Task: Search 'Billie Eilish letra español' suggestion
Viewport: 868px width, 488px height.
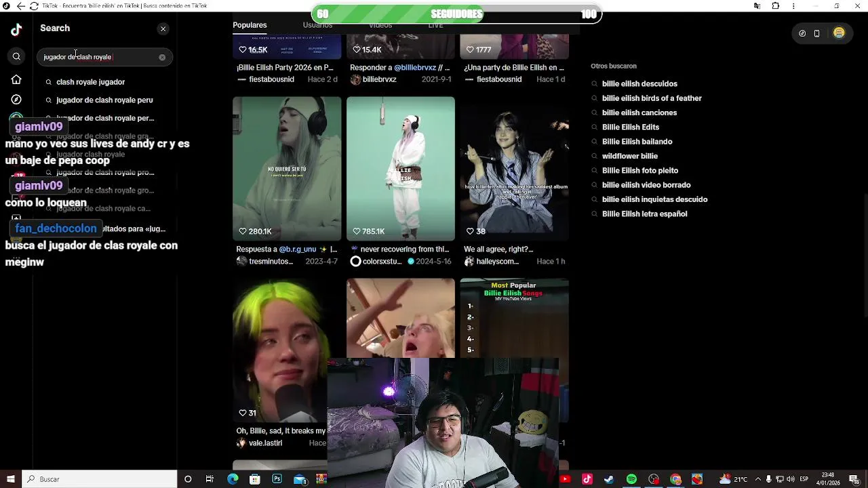Action: click(644, 214)
